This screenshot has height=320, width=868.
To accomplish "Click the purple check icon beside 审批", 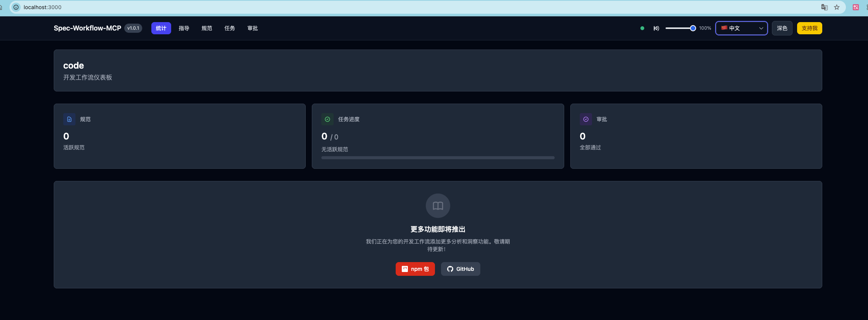I will click(586, 119).
